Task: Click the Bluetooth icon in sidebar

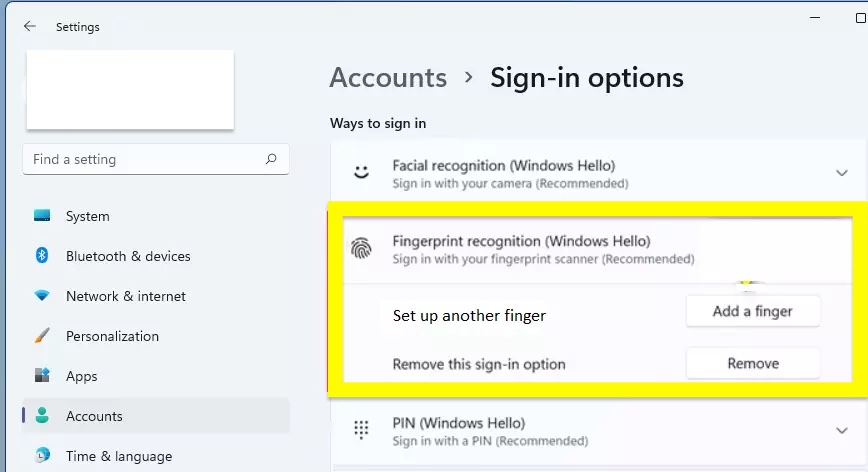Action: pyautogui.click(x=42, y=255)
